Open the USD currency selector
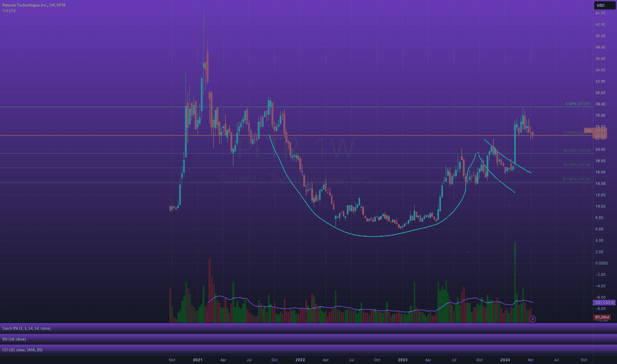The image size is (617, 364). (x=604, y=5)
